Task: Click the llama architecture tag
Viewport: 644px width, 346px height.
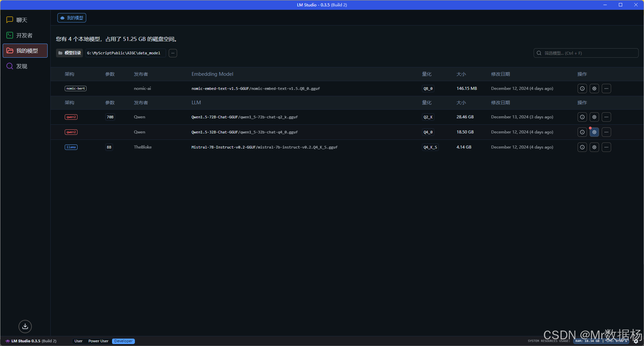Action: click(71, 147)
